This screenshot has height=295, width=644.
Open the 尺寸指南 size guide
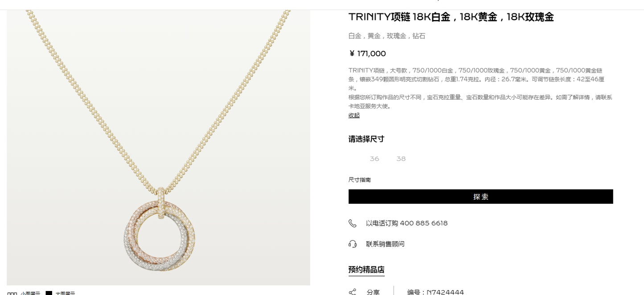(360, 180)
